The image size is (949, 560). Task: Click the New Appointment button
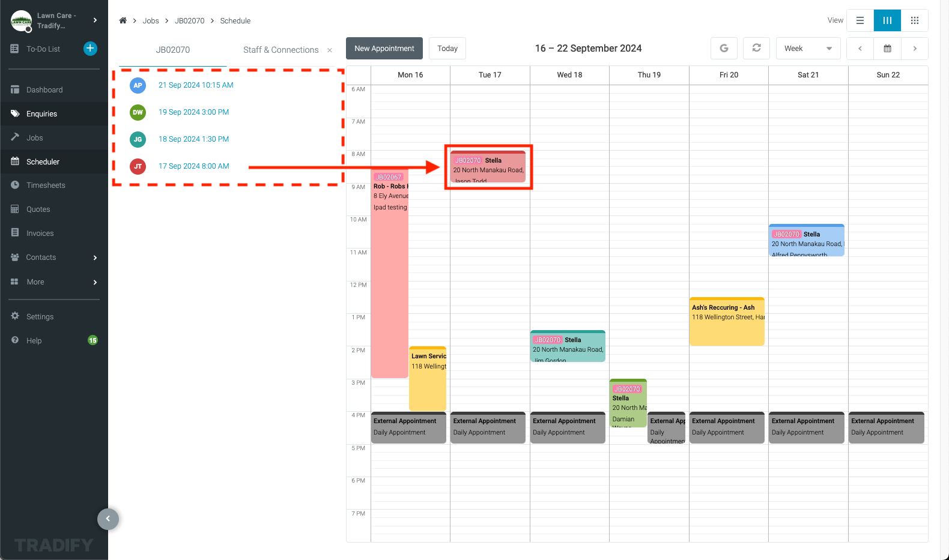click(x=384, y=49)
